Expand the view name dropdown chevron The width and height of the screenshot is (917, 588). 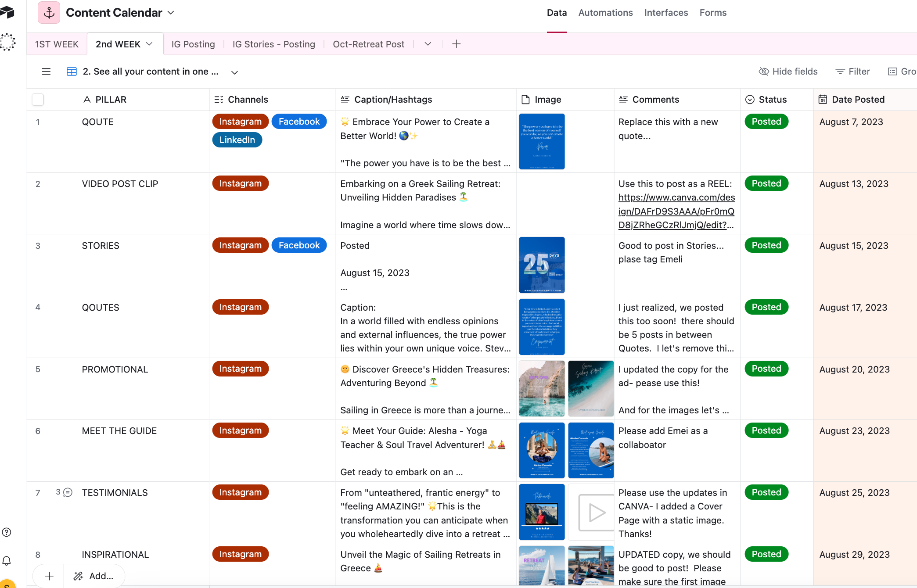[235, 72]
